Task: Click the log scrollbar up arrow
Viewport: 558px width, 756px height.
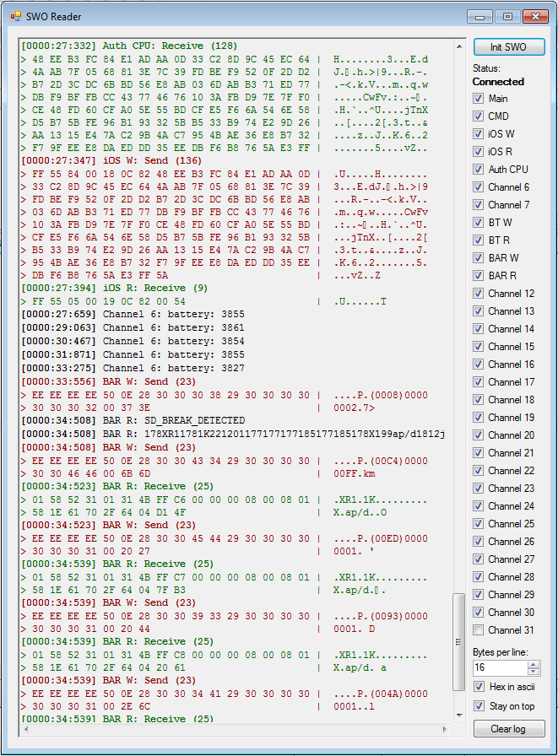Action: pos(459,46)
